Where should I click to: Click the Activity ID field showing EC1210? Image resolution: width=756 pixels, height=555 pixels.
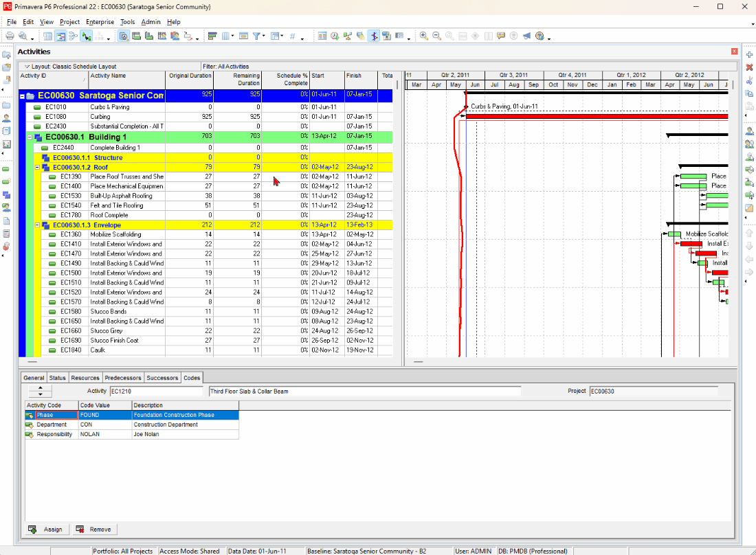click(156, 392)
